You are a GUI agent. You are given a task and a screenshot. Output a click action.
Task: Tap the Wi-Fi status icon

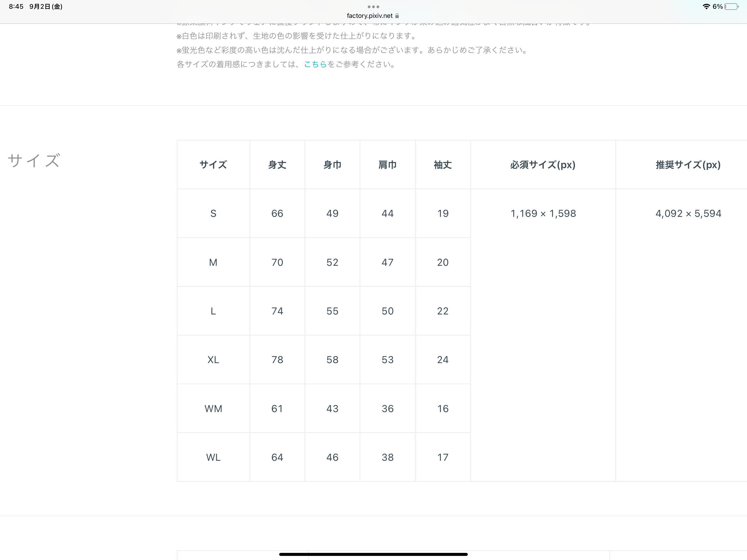click(706, 7)
